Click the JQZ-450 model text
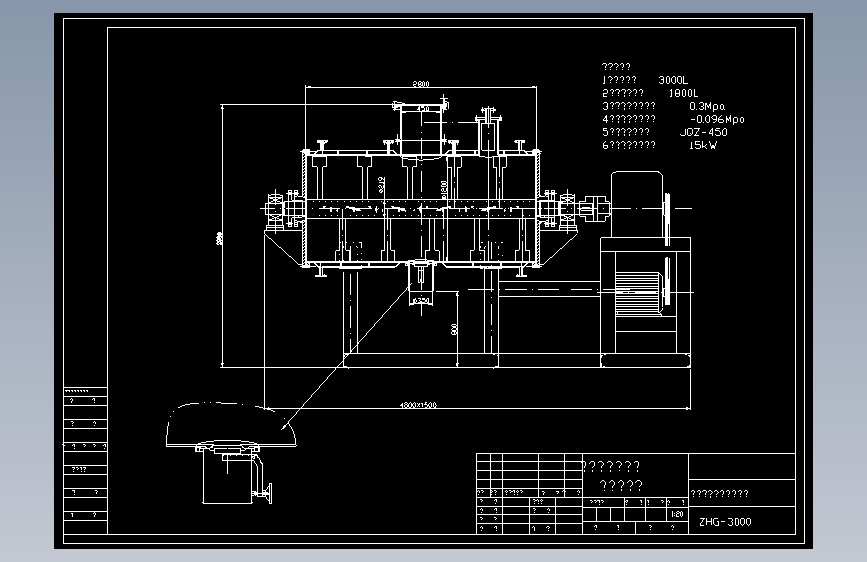 (703, 132)
